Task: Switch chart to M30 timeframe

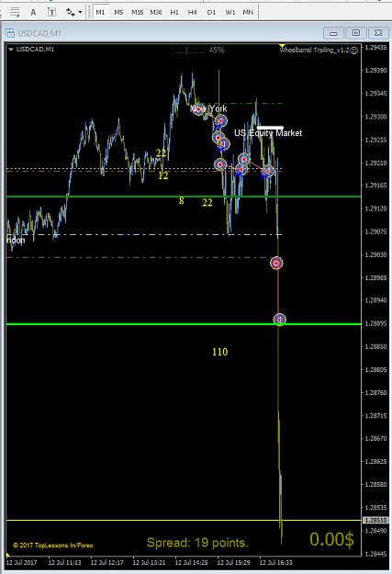Action: click(156, 12)
